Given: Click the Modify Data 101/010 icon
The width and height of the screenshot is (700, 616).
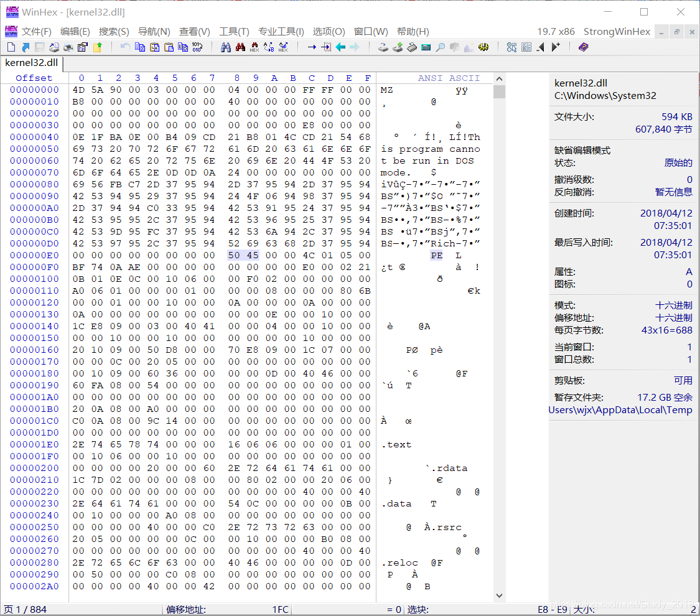Looking at the screenshot, I should pos(197,47).
